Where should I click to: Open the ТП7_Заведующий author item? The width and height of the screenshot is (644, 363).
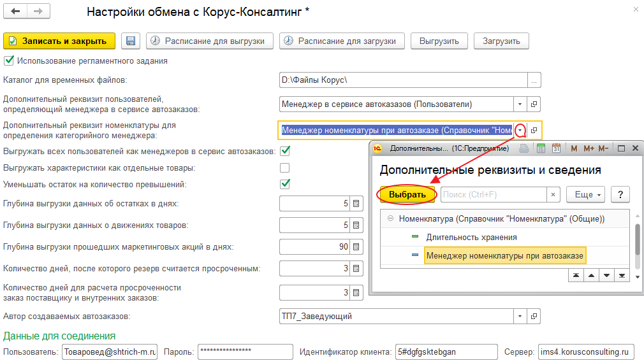[x=534, y=317]
